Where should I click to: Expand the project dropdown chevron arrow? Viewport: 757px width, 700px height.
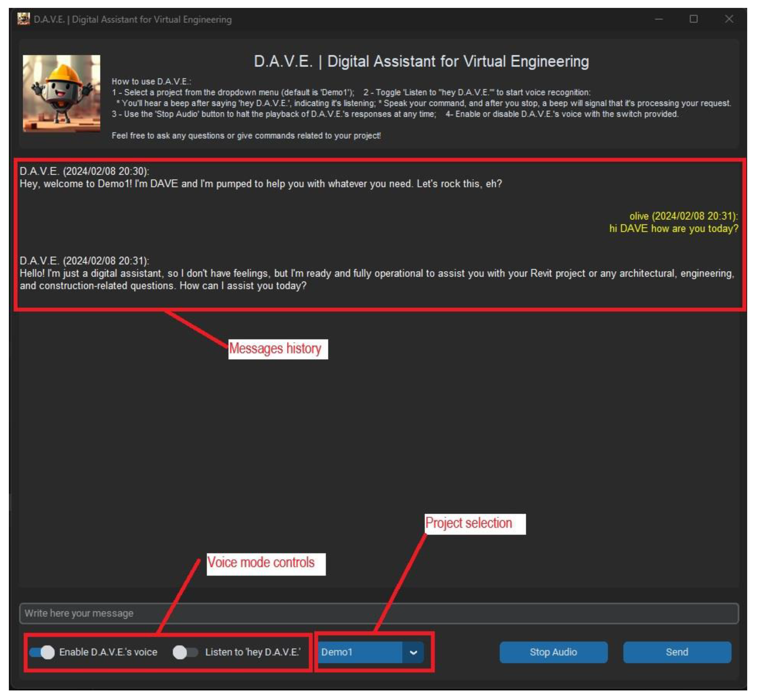[x=413, y=652]
